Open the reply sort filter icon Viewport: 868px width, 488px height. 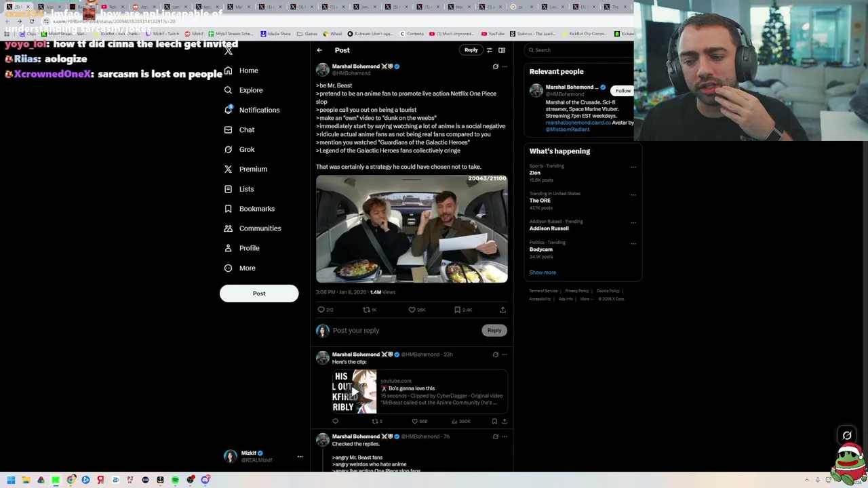490,50
